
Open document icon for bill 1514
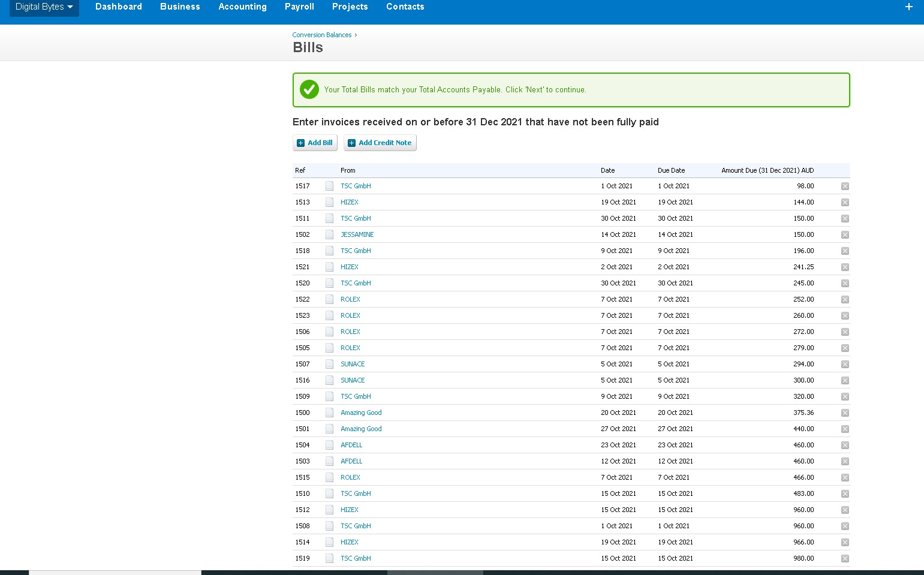point(329,542)
